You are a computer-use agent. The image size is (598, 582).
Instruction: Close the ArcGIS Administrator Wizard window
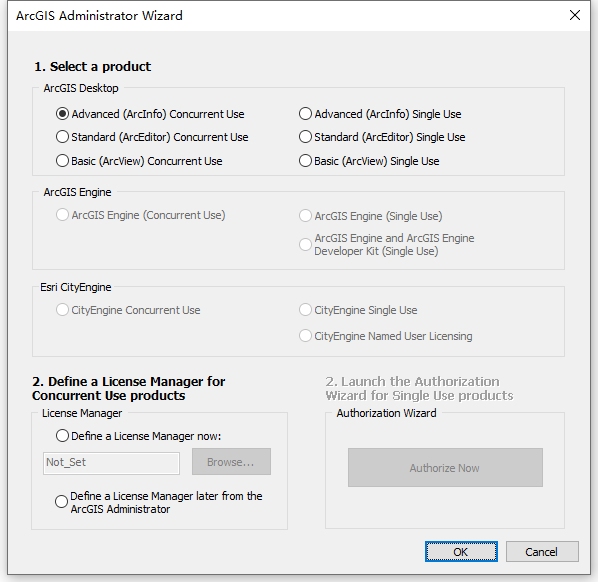click(575, 15)
